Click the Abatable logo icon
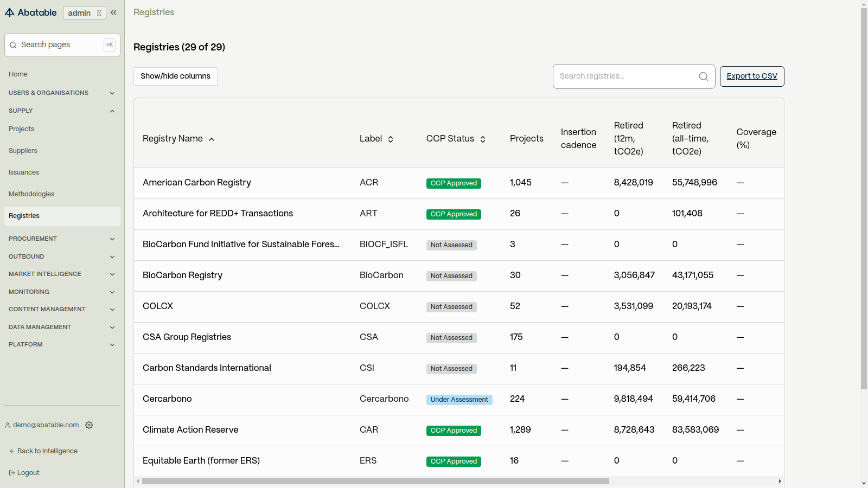Screen dimensions: 868x488 click(10, 12)
